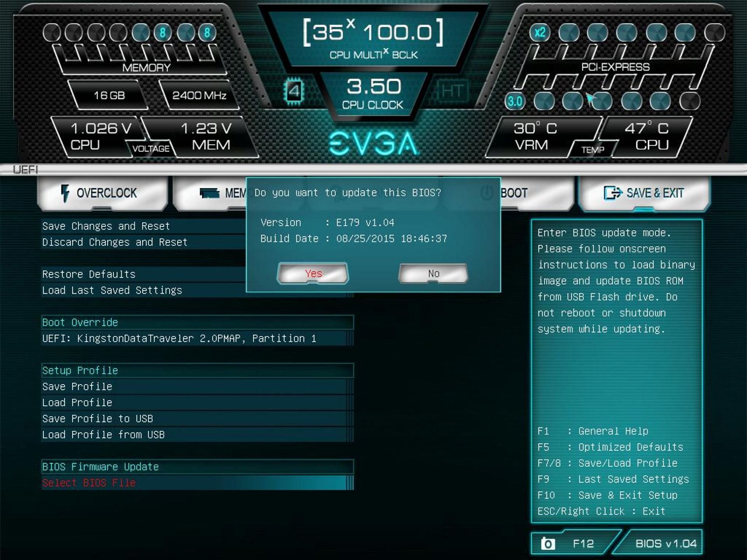The width and height of the screenshot is (747, 560).
Task: Click the F1 General Help line
Action: click(x=593, y=431)
